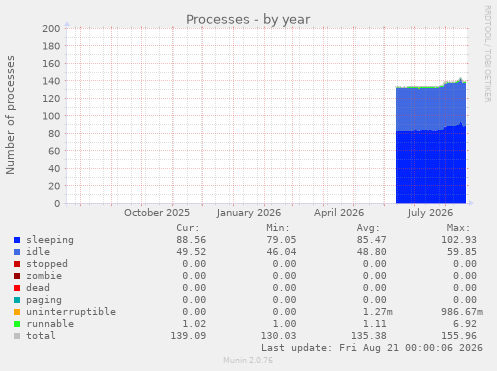Click the 'October 2025' axis label
The height and width of the screenshot is (371, 497).
[x=157, y=213]
